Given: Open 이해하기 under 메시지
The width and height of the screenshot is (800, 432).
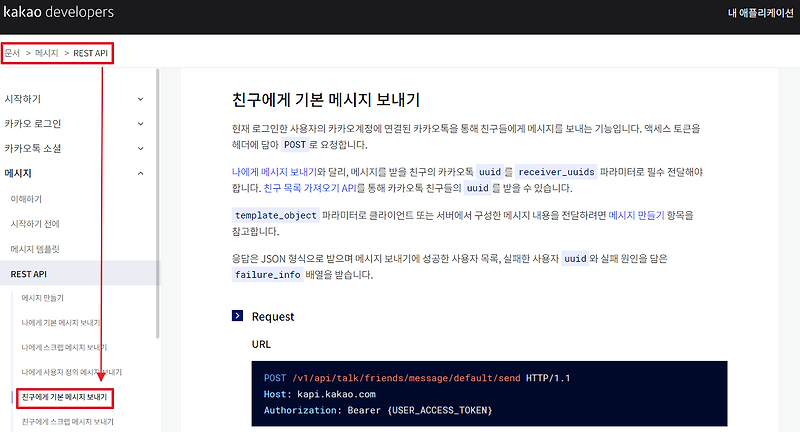Looking at the screenshot, I should 26,199.
